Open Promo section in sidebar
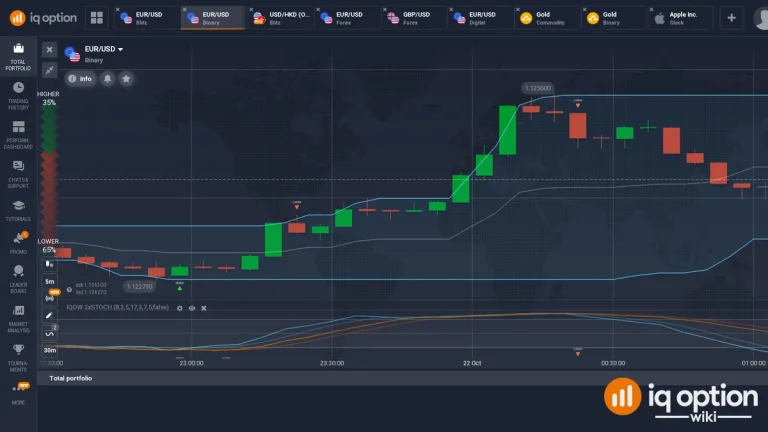Image resolution: width=768 pixels, height=432 pixels. (x=18, y=243)
